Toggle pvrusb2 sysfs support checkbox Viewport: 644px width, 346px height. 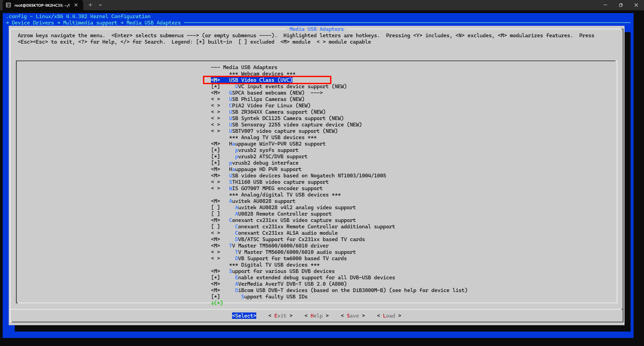coord(215,150)
